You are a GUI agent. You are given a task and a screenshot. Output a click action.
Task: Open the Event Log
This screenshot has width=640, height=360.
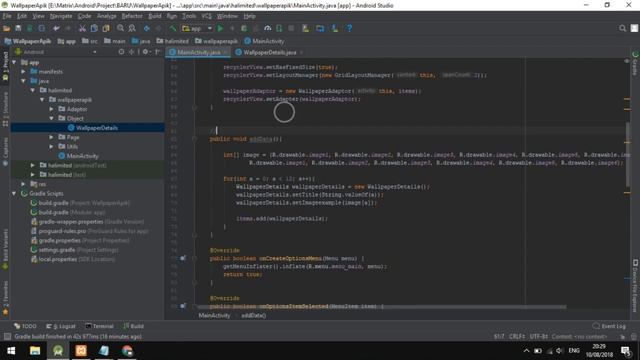coord(609,326)
